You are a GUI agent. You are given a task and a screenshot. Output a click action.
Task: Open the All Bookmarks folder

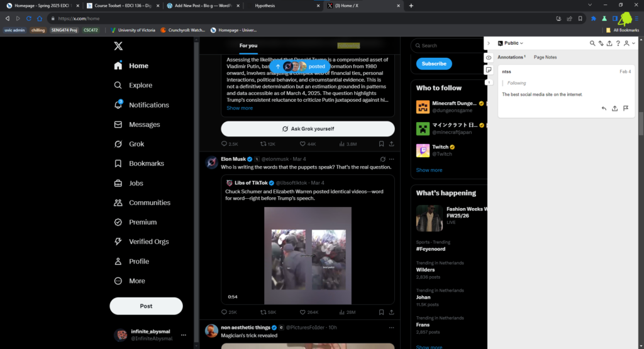click(622, 30)
